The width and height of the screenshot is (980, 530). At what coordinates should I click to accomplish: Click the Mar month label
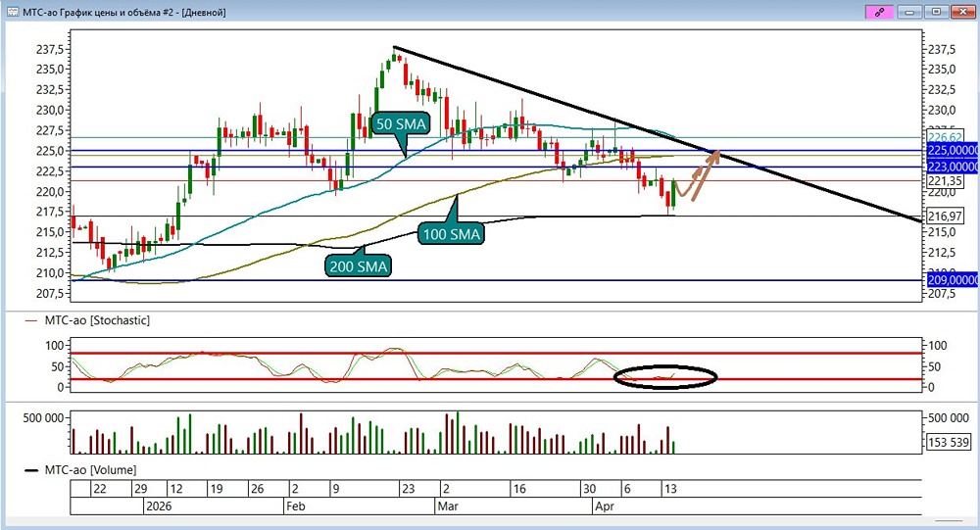pos(448,506)
